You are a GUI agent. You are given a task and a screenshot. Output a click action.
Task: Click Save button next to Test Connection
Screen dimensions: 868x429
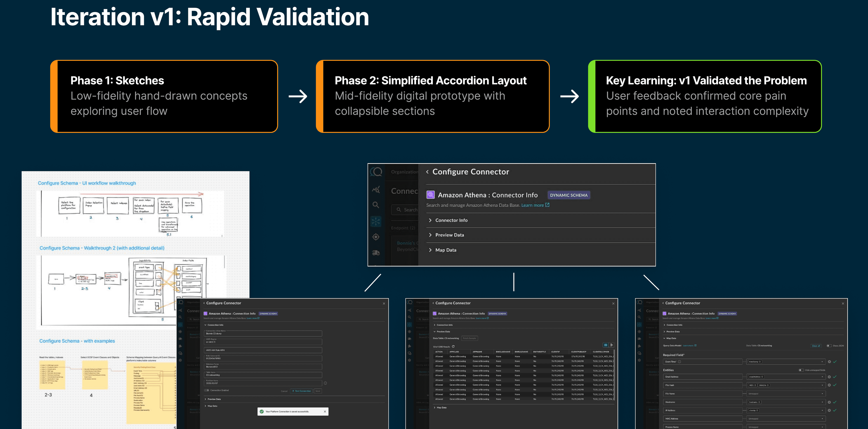[318, 391]
